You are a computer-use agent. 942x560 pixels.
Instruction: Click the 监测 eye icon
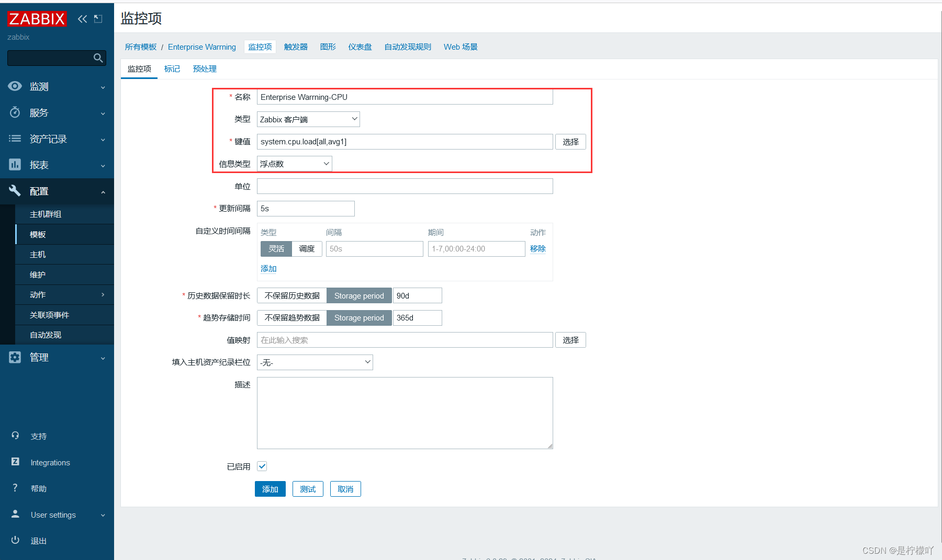pos(15,86)
